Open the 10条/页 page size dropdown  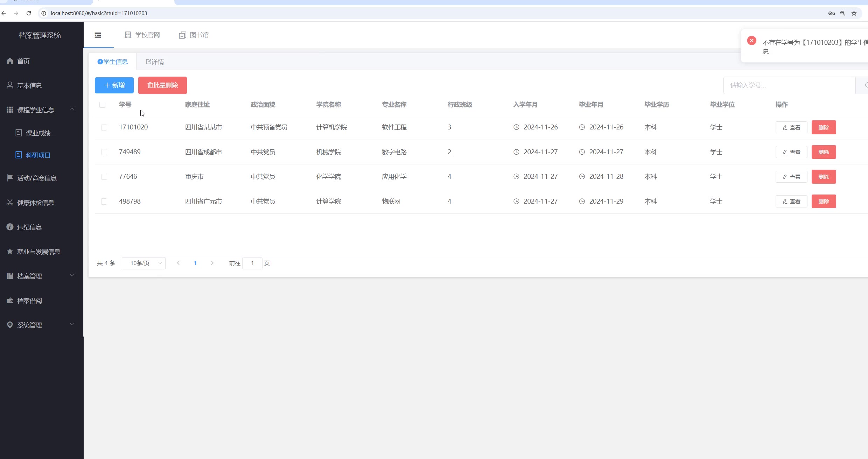click(143, 263)
